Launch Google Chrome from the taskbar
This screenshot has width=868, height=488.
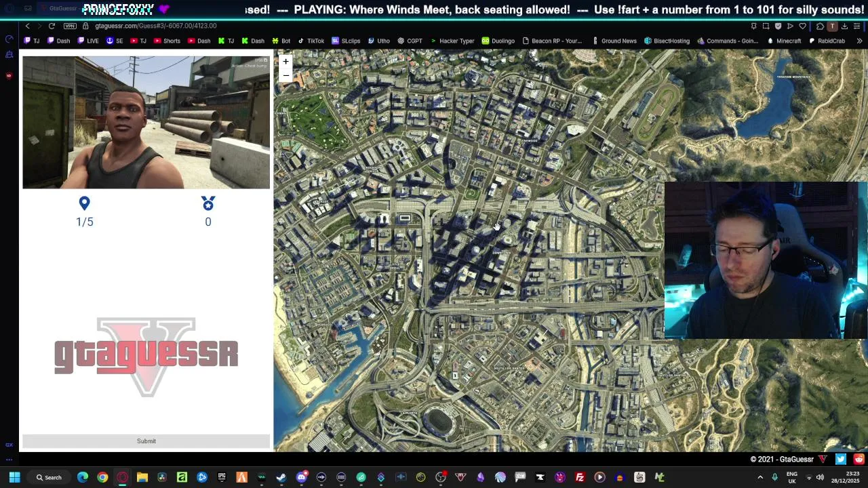(x=102, y=477)
